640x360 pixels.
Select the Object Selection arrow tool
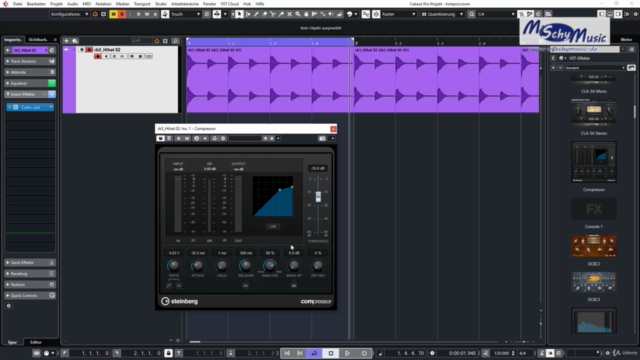click(239, 14)
